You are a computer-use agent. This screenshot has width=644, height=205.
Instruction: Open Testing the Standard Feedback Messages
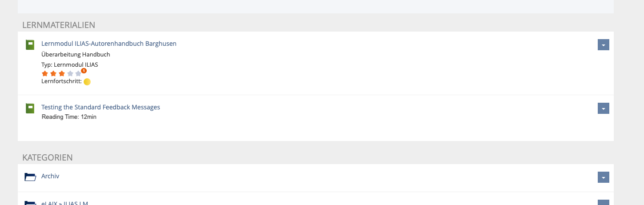click(101, 107)
